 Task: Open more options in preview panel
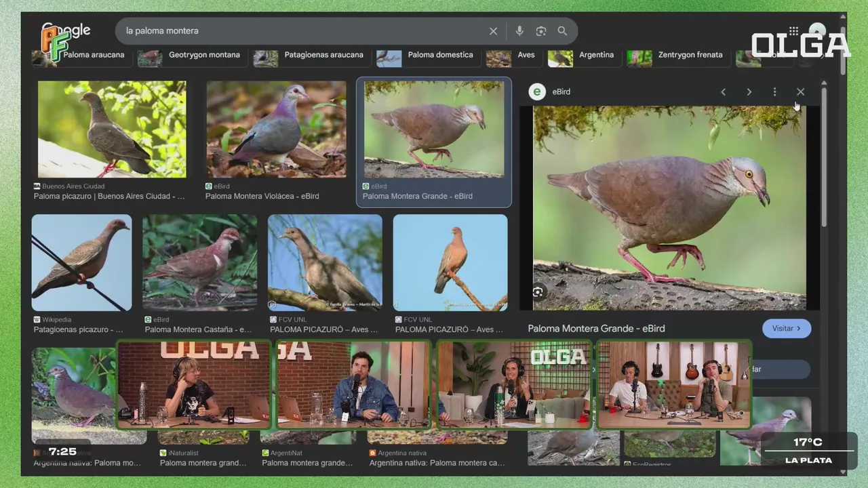774,91
